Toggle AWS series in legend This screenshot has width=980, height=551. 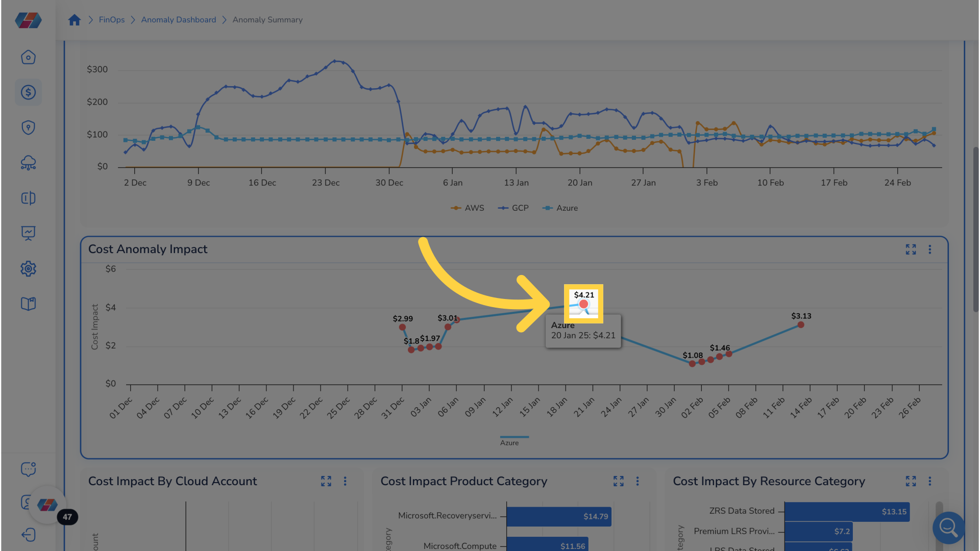point(467,208)
